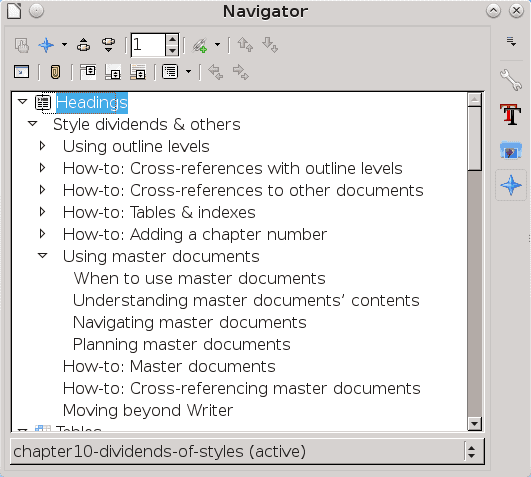The image size is (531, 477).
Task: Select Planning master documents heading
Action: coord(182,345)
